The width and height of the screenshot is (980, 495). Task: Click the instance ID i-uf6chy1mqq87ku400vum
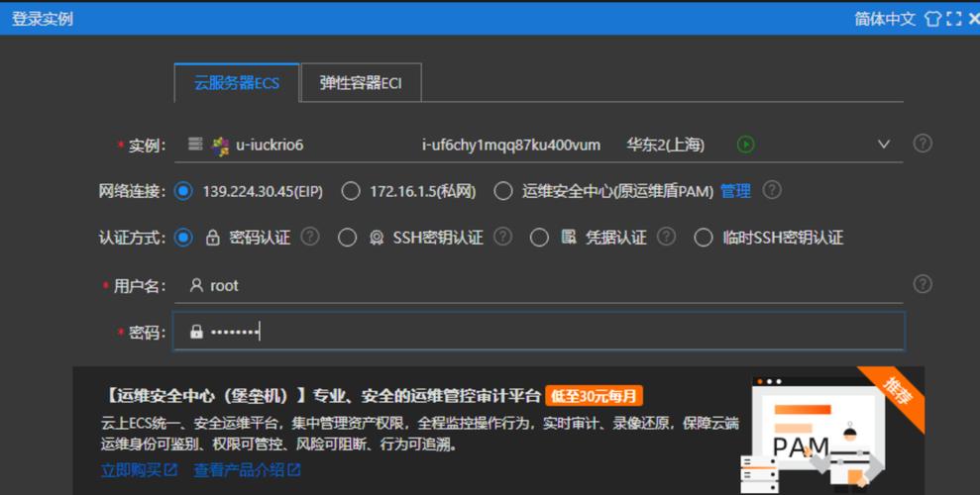[511, 145]
